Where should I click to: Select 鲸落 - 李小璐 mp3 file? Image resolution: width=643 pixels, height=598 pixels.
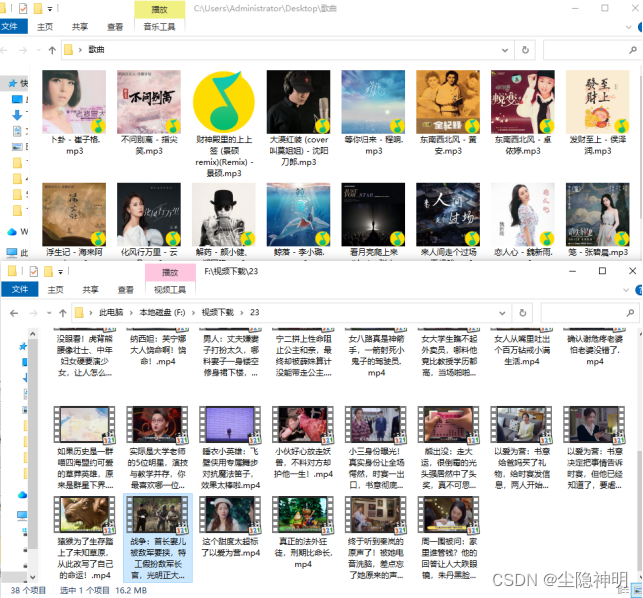298,220
